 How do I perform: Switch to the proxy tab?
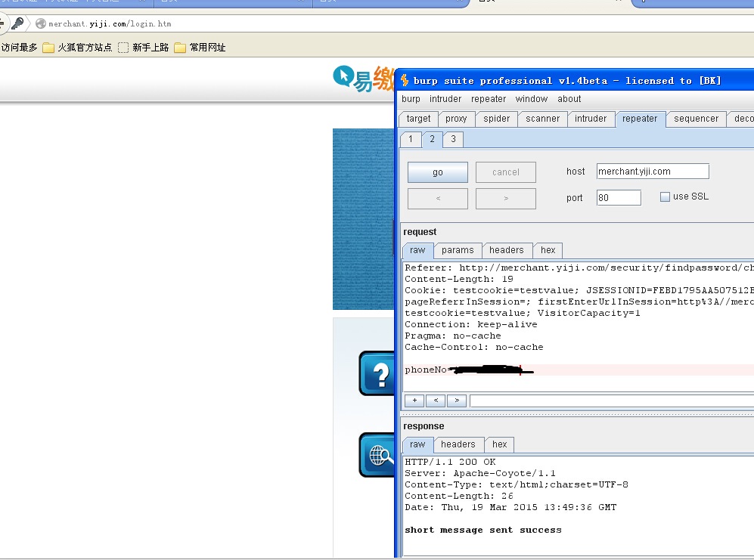pyautogui.click(x=456, y=119)
